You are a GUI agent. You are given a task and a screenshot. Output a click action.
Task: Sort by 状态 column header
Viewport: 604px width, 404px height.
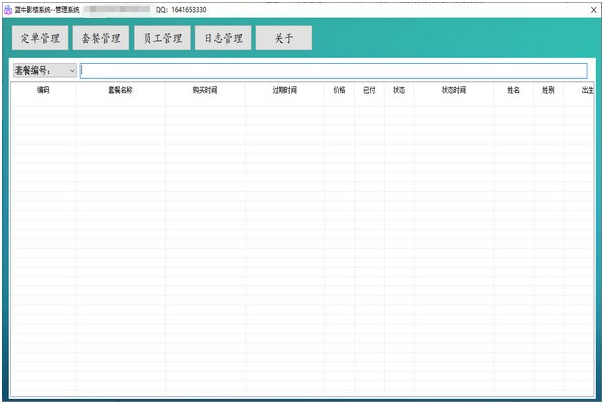click(399, 90)
